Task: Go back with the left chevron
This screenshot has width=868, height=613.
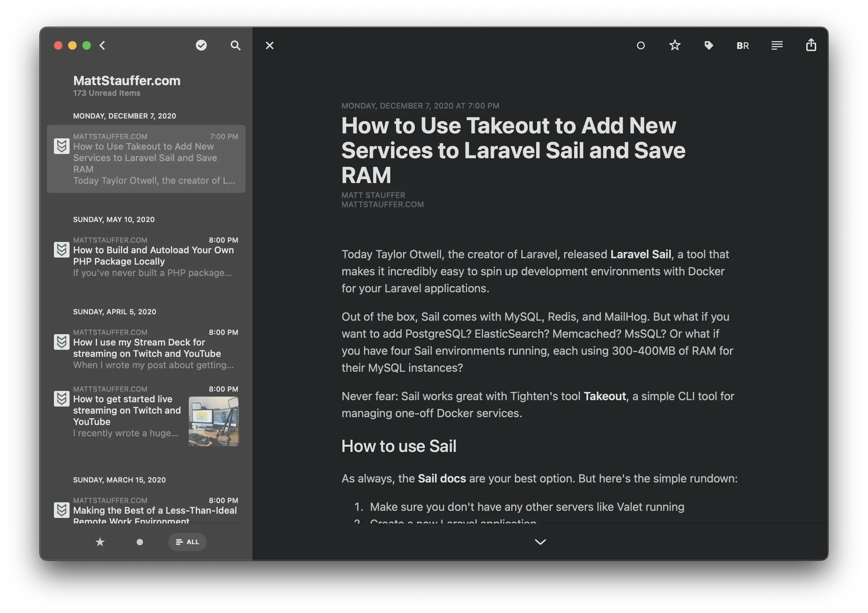Action: (x=102, y=45)
